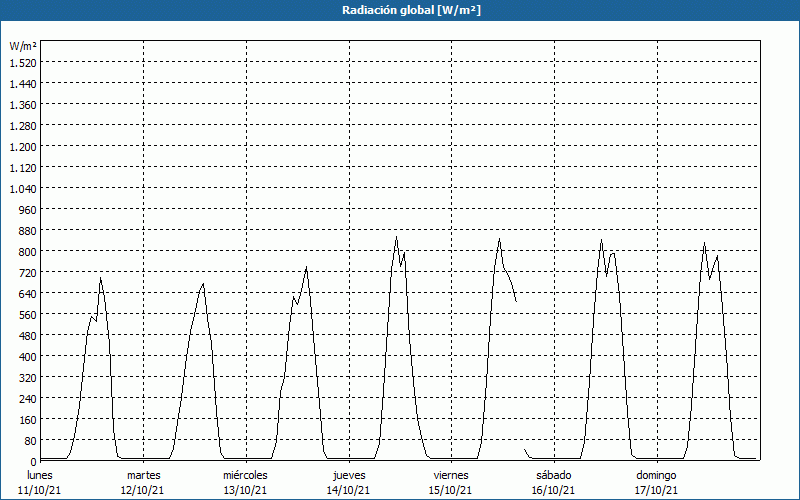The width and height of the screenshot is (800, 500).
Task: Click the 800 value on the y-axis
Action: tap(27, 251)
